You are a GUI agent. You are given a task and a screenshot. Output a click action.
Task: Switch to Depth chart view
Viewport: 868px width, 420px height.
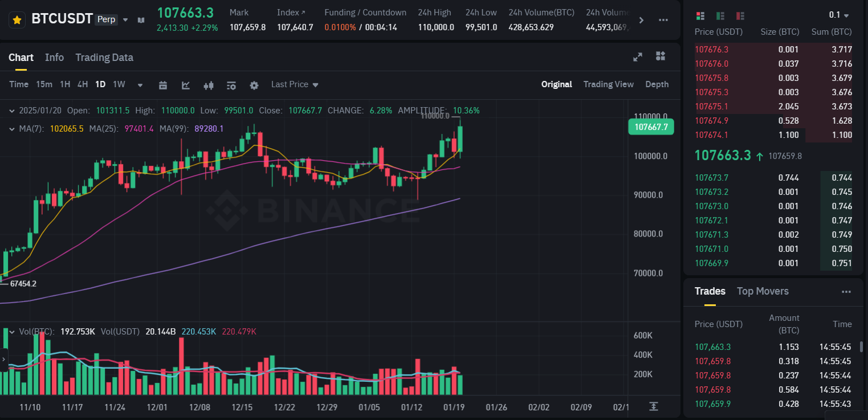click(x=657, y=84)
